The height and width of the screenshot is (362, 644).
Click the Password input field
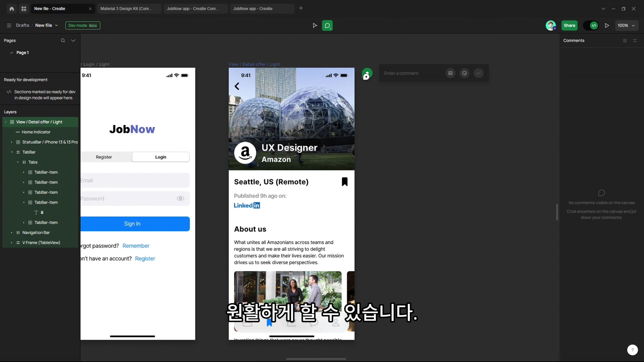(135, 198)
